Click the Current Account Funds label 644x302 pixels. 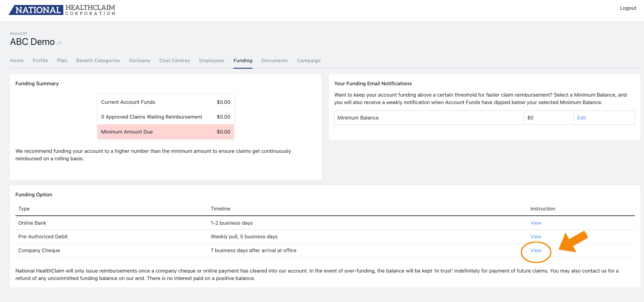click(128, 102)
